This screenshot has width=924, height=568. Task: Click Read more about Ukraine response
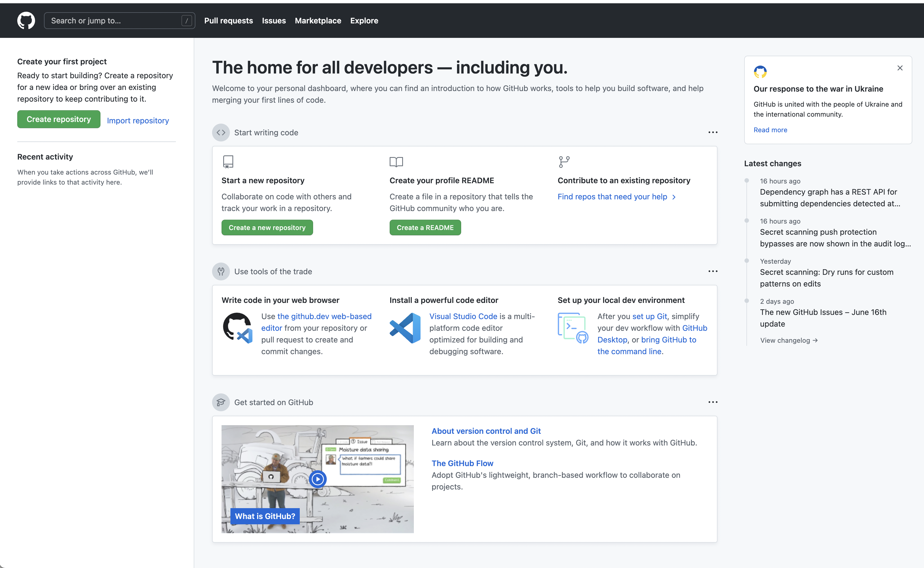[770, 129]
